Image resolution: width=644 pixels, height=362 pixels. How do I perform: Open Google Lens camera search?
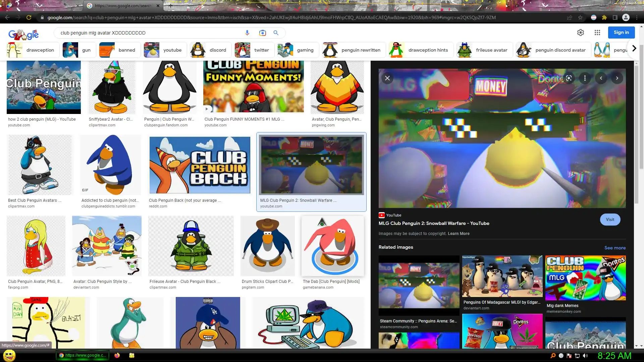coord(262,33)
